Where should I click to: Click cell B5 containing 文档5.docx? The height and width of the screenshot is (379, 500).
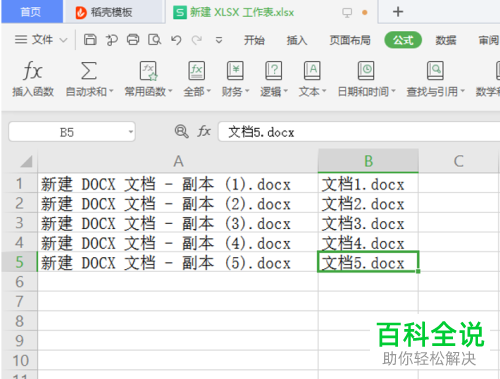pos(368,262)
